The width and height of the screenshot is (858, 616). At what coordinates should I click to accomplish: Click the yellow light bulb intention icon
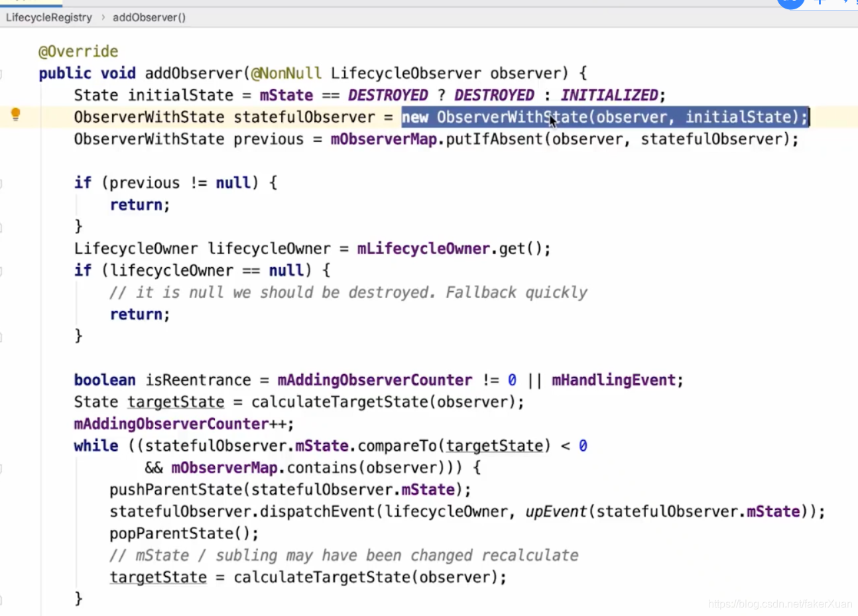click(16, 115)
